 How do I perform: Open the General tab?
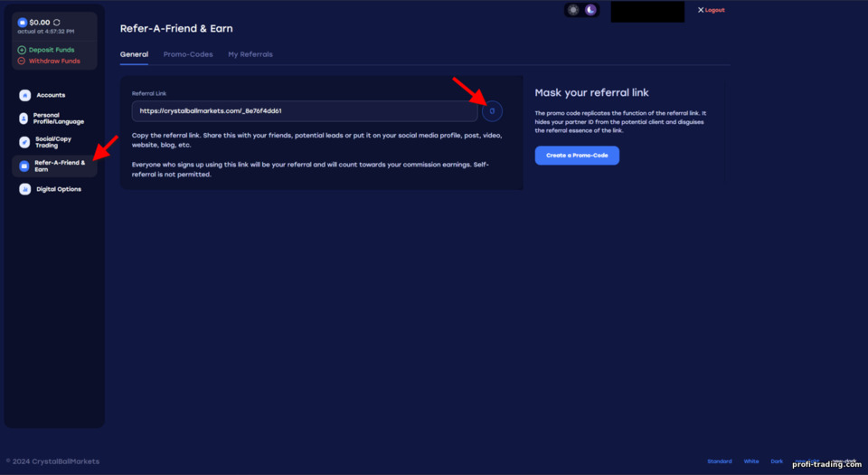click(x=134, y=54)
